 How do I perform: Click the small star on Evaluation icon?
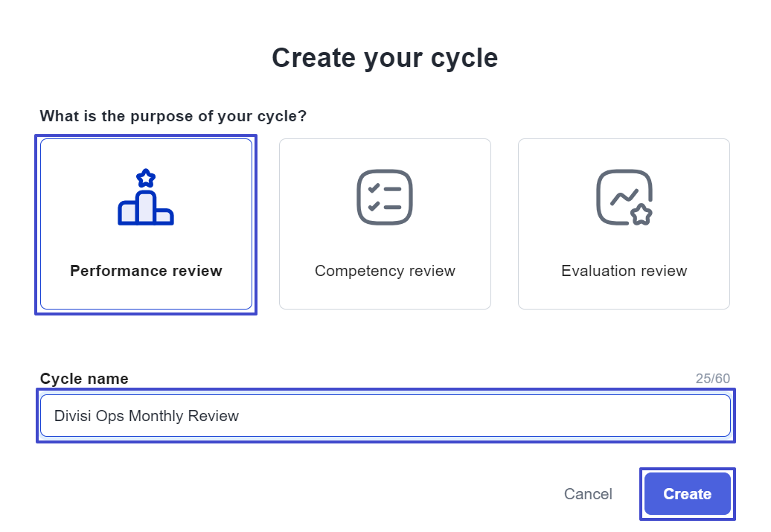coord(641,214)
